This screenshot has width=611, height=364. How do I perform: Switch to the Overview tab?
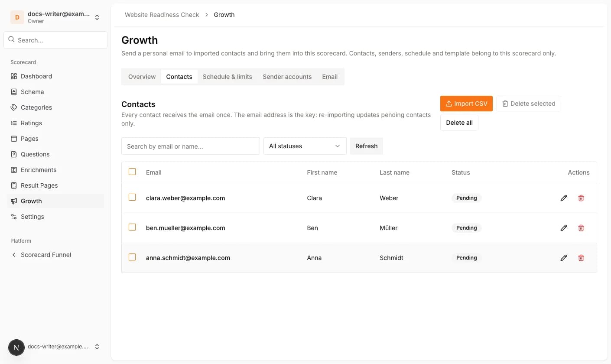click(142, 77)
